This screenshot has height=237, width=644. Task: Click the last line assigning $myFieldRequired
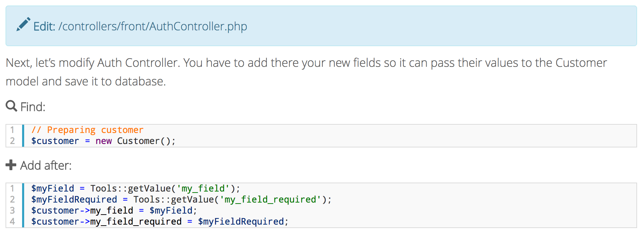pyautogui.click(x=159, y=221)
